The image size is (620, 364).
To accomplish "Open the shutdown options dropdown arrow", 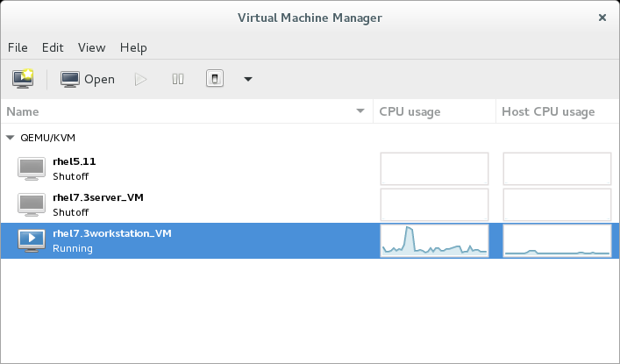I will click(x=248, y=79).
